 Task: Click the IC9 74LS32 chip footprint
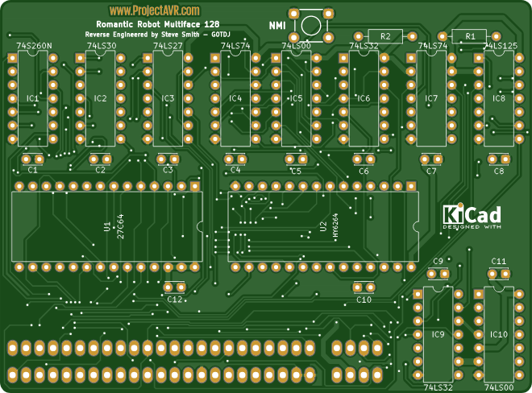click(438, 334)
